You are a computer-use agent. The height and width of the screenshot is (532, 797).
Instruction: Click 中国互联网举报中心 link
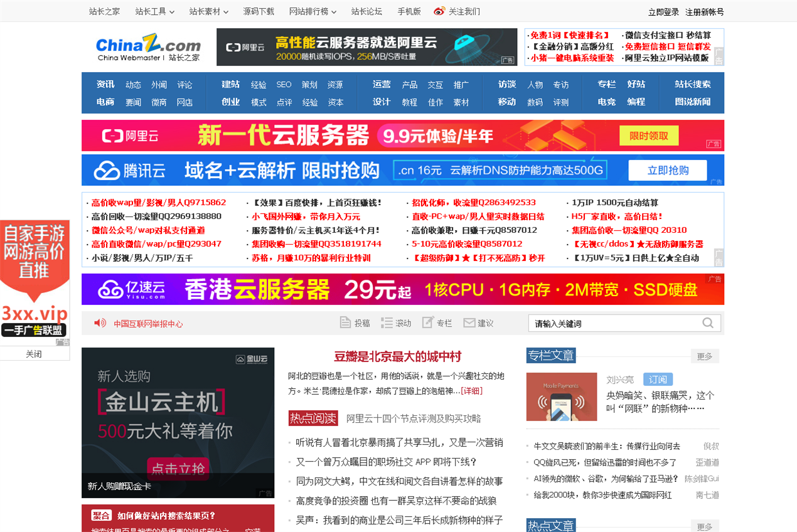148,324
